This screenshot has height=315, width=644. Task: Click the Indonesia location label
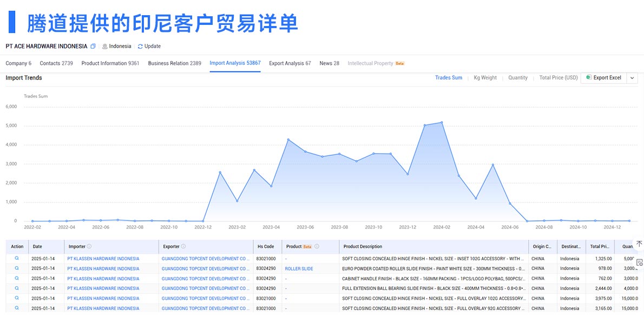click(x=120, y=47)
